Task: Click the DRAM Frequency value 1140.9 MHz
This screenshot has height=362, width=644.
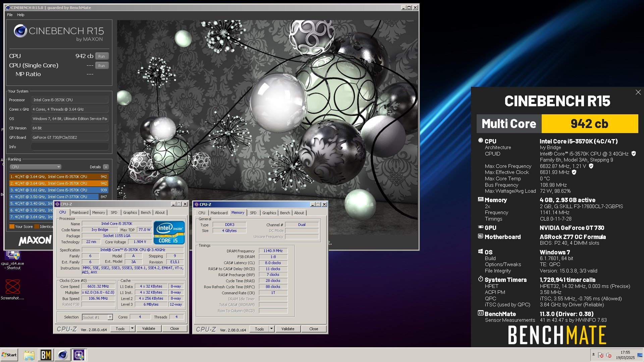Action: tap(273, 251)
